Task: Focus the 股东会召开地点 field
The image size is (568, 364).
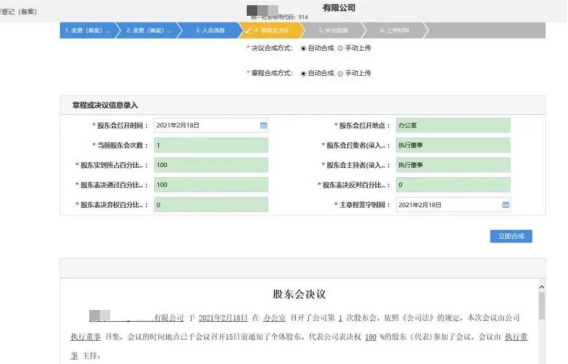Action: pos(453,125)
